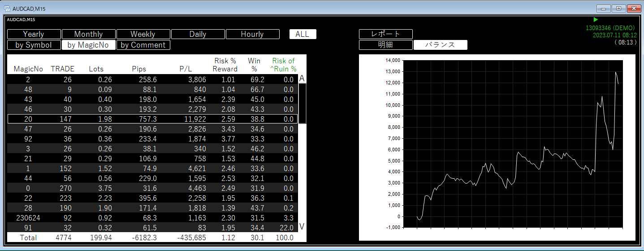
Task: Group results by Comment
Action: point(143,45)
